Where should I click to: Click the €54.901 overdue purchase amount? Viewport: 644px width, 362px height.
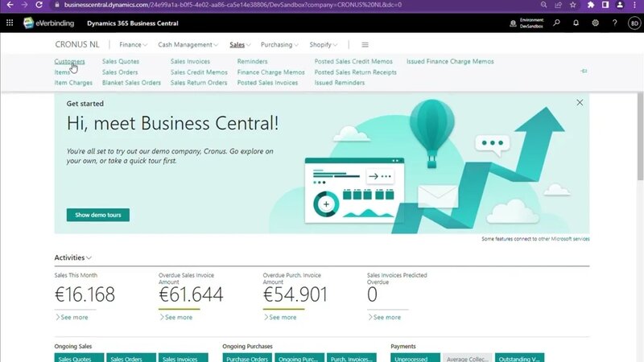point(295,294)
